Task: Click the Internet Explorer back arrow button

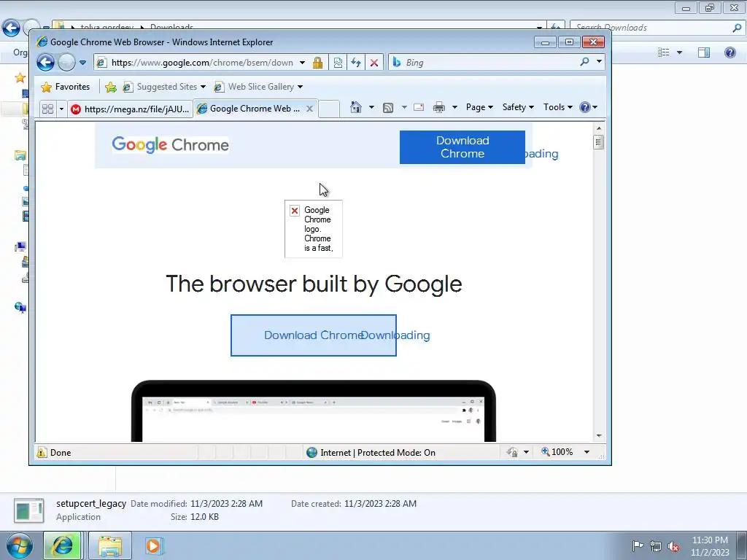Action: tap(45, 63)
